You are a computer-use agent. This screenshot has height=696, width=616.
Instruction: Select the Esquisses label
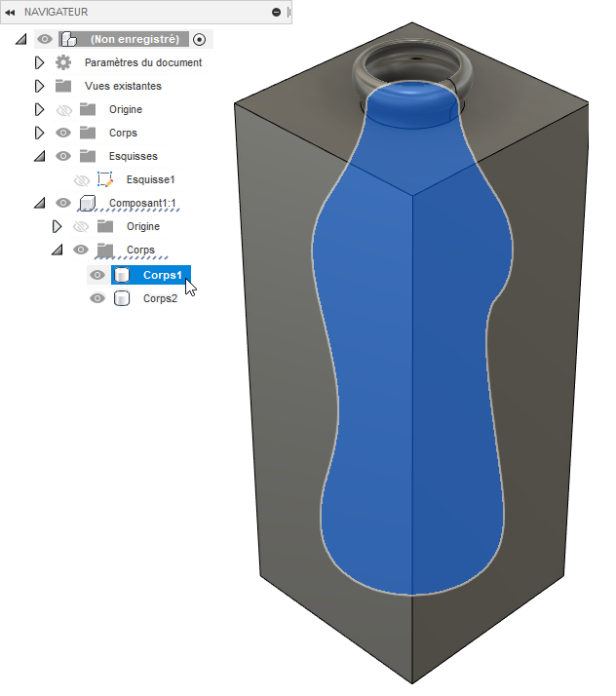(x=134, y=156)
